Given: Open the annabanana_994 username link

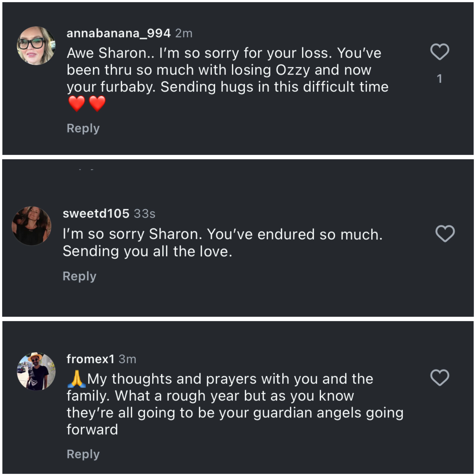Looking at the screenshot, I should tap(118, 33).
